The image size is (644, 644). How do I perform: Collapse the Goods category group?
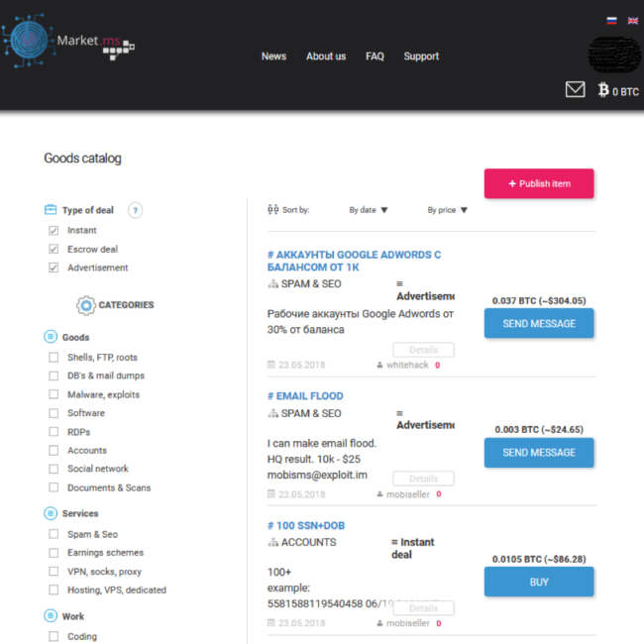coord(52,337)
